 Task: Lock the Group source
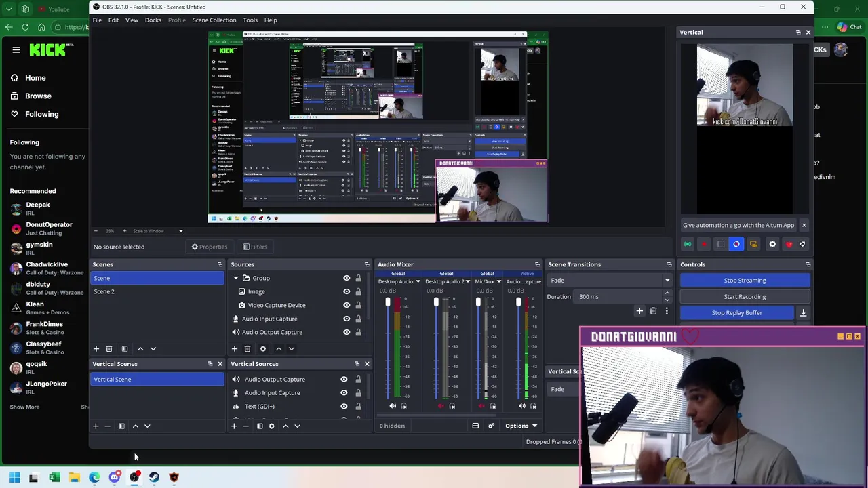point(358,278)
